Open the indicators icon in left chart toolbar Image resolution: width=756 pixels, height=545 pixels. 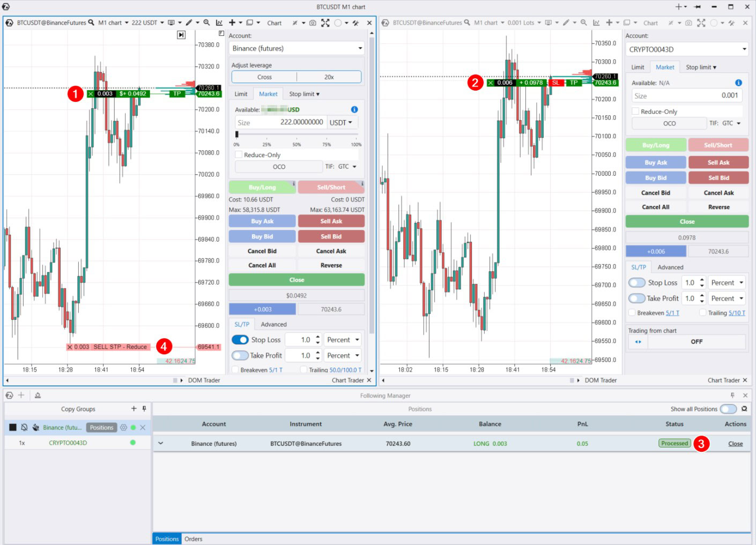click(219, 23)
